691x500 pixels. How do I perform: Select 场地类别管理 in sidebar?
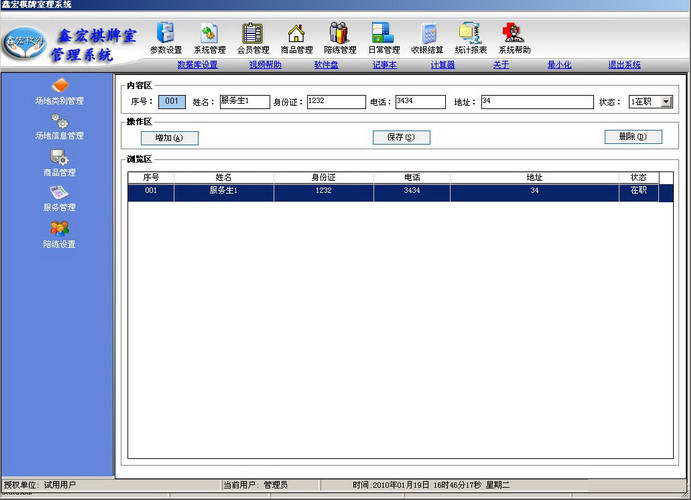pos(59,92)
